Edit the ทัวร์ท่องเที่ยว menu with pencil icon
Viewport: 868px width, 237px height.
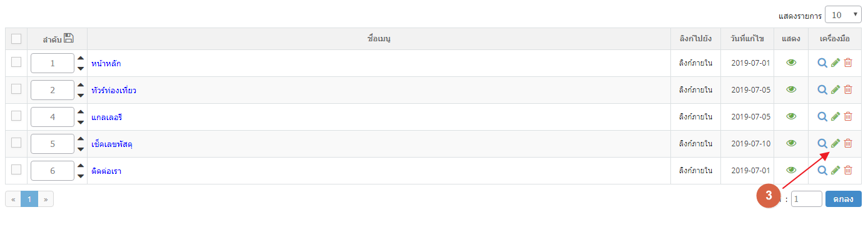835,89
